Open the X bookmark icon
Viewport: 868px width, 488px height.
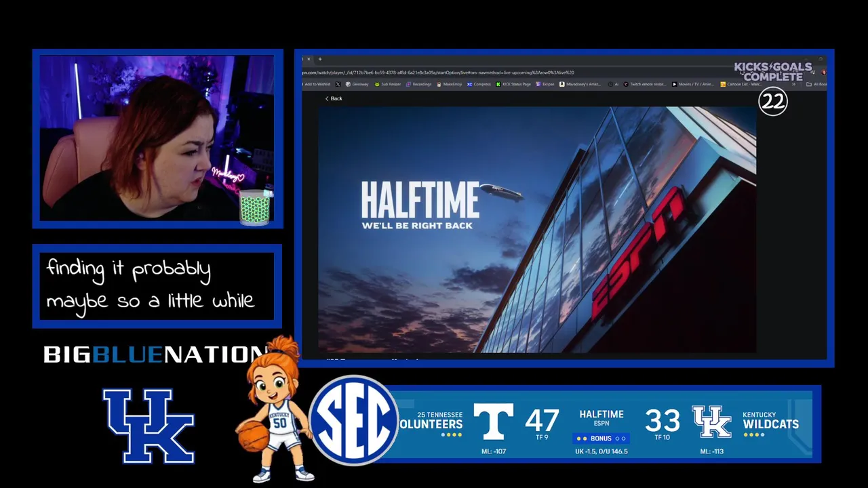click(x=338, y=84)
